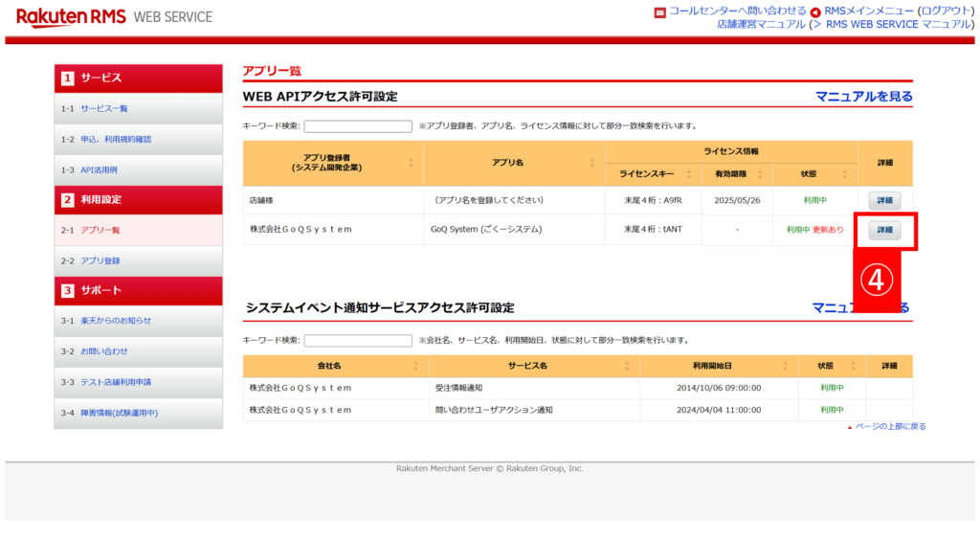Click the call center envelope icon
Screen dimensions: 980x540
[x=660, y=11]
